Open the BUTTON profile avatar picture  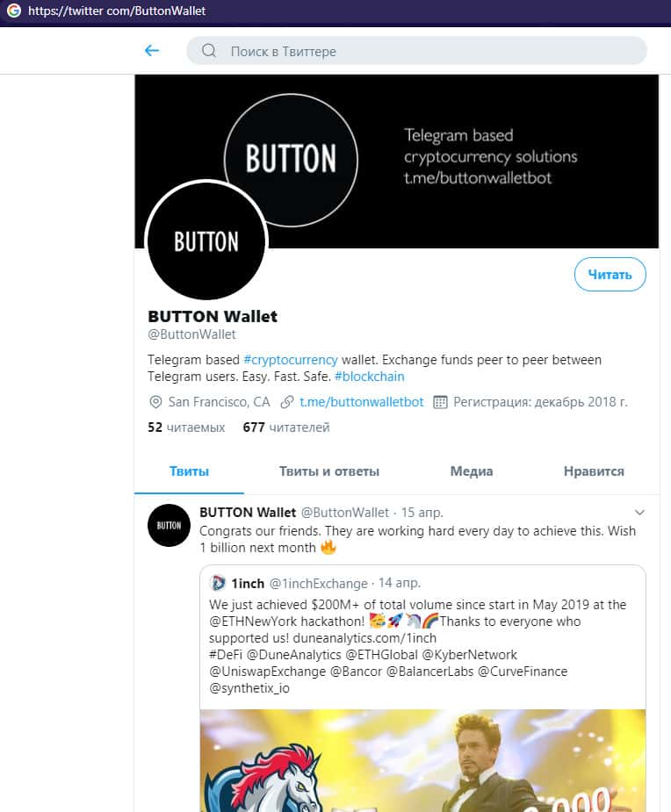pos(206,241)
